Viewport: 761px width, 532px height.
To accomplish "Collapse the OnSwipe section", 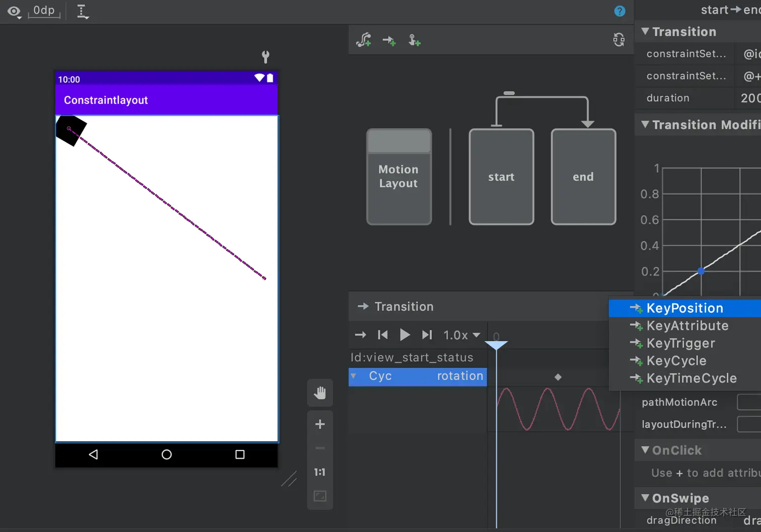I will tap(645, 497).
